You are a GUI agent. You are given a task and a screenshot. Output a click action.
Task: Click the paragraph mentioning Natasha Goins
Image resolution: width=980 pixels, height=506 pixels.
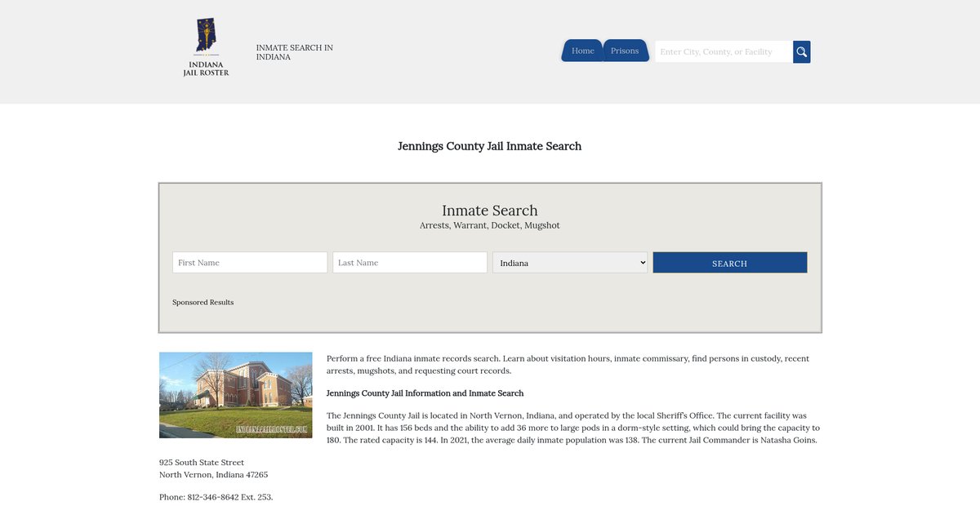[x=572, y=428]
